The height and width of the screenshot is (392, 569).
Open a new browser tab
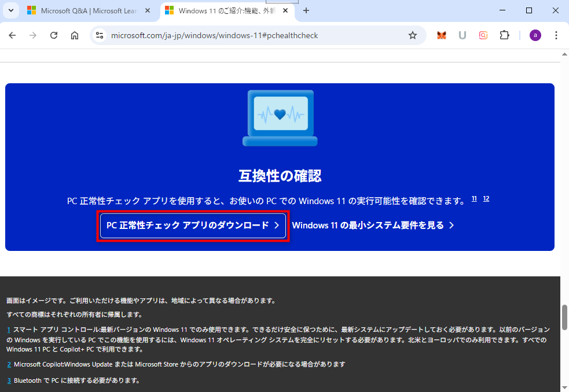click(306, 10)
